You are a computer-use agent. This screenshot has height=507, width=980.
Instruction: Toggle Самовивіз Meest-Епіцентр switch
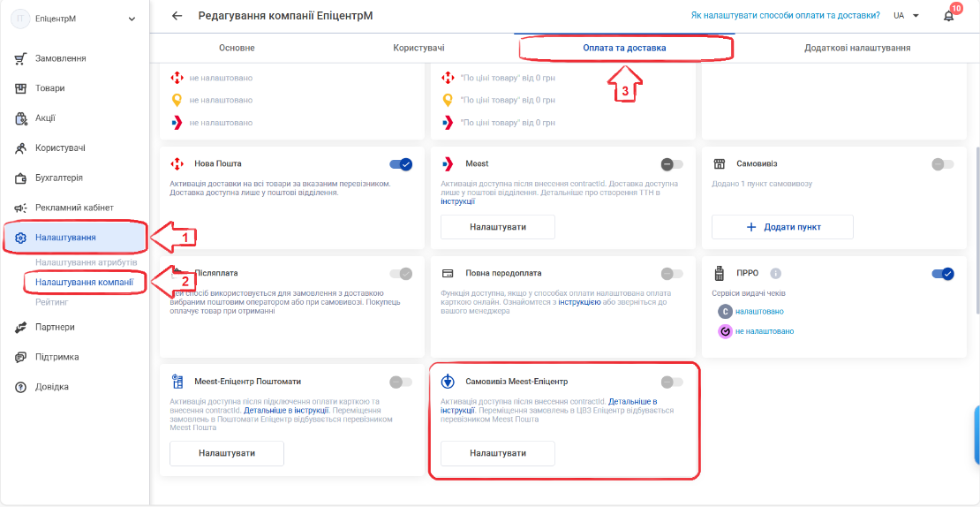[x=672, y=382]
